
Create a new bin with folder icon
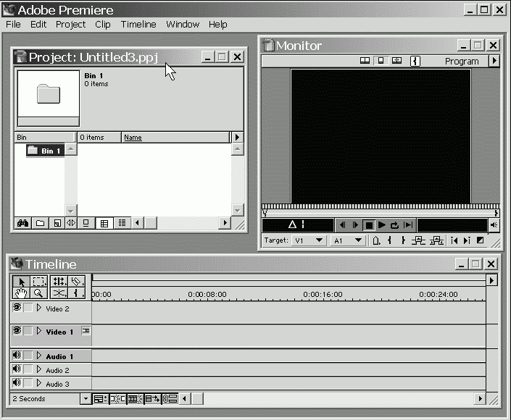[40, 223]
